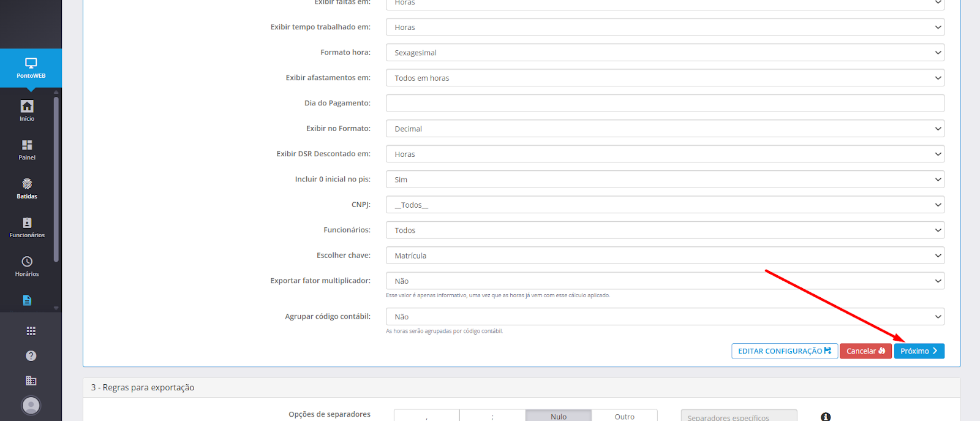Click the Separadores específicos input field

[x=739, y=415]
